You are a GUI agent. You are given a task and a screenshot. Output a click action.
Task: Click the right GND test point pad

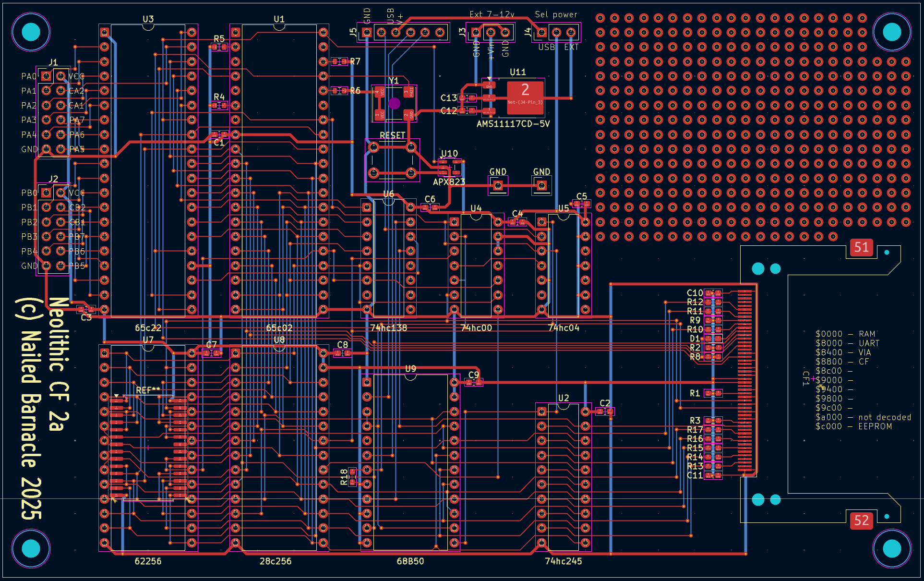click(541, 185)
